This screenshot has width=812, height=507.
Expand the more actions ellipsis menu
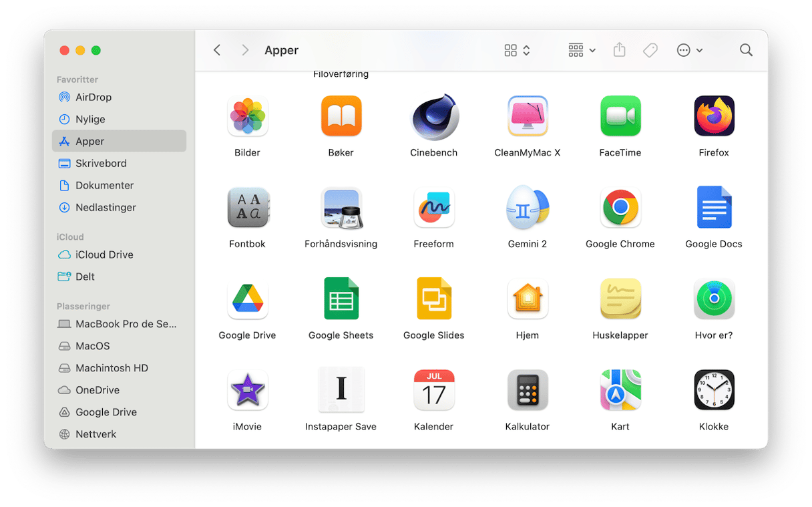[690, 50]
